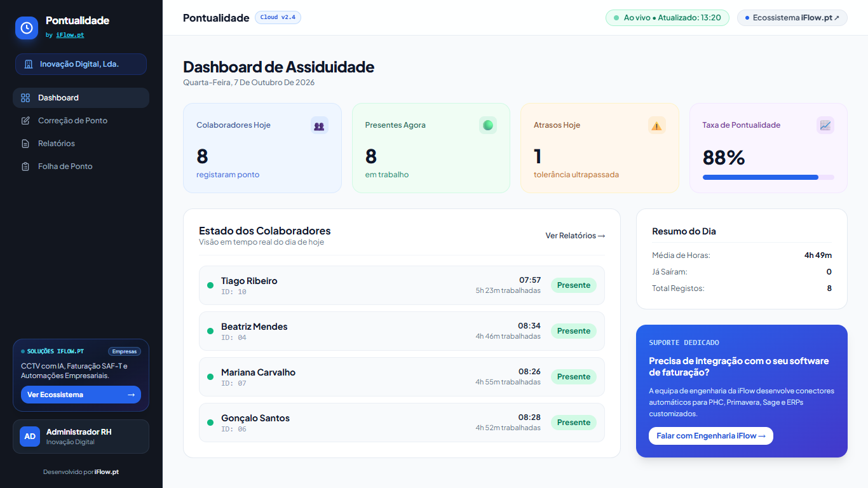Click the warning icon on Atrasos Hoje card

point(656,126)
